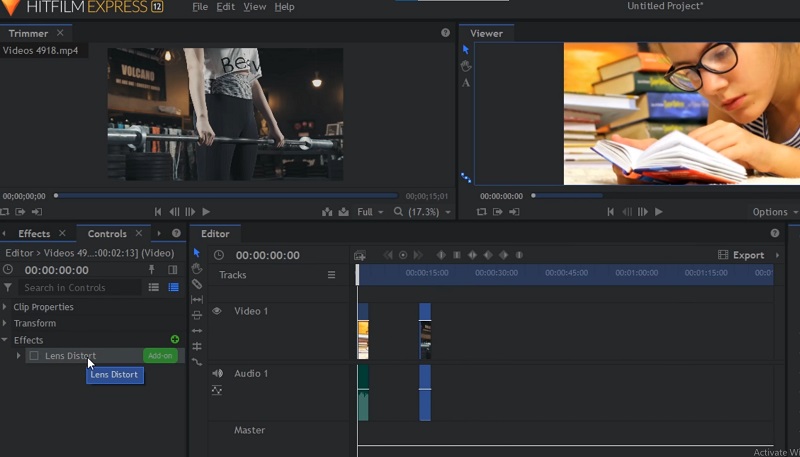Mute the Audio 1 track

[x=217, y=373]
